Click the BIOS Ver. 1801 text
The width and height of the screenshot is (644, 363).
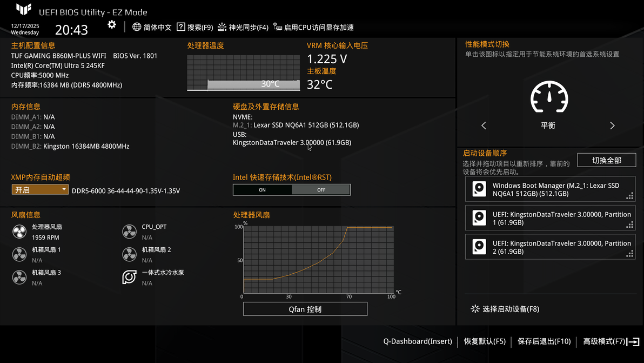pyautogui.click(x=135, y=56)
